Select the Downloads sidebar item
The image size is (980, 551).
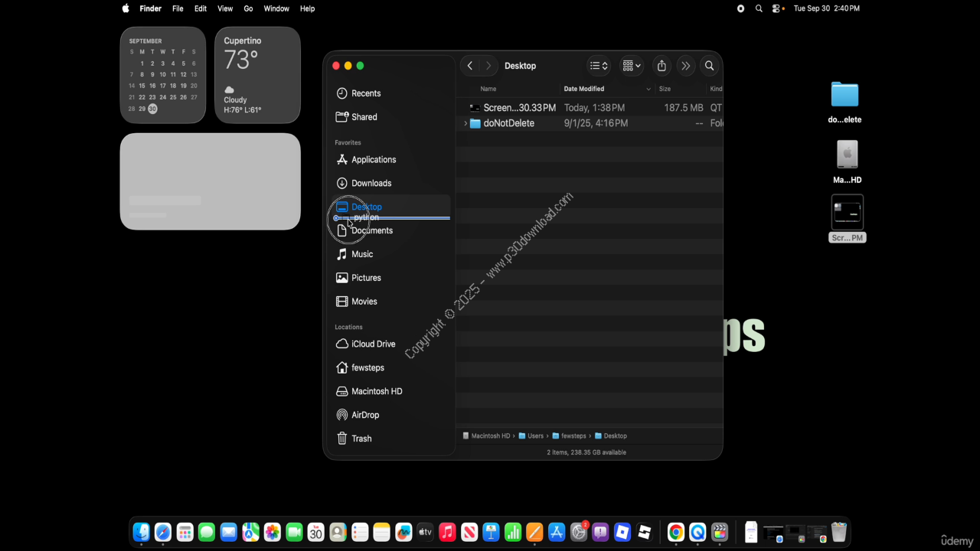coord(371,184)
